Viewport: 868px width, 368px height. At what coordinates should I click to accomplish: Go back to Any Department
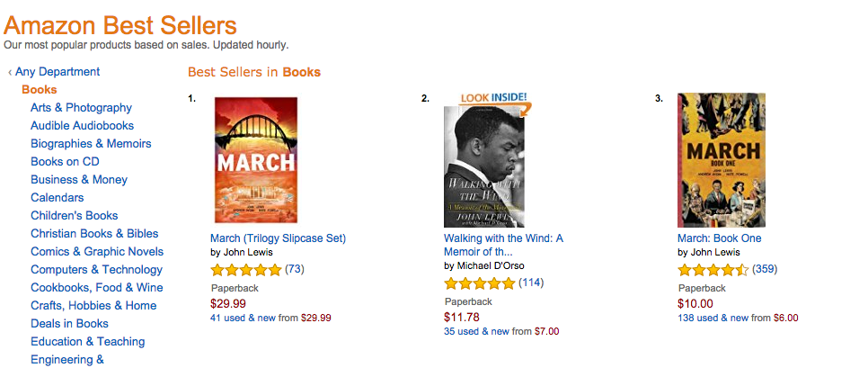click(x=57, y=72)
